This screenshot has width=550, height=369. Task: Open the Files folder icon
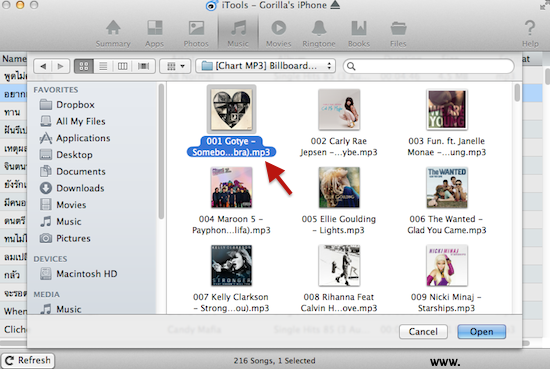point(398,34)
